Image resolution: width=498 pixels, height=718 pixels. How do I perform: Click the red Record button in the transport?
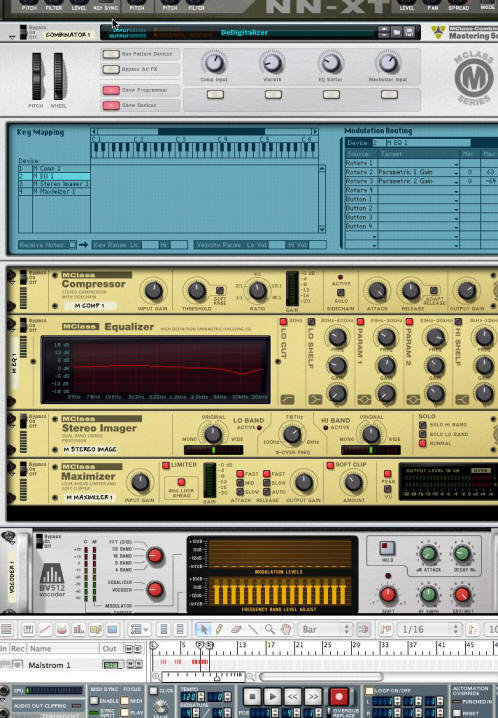click(x=339, y=696)
